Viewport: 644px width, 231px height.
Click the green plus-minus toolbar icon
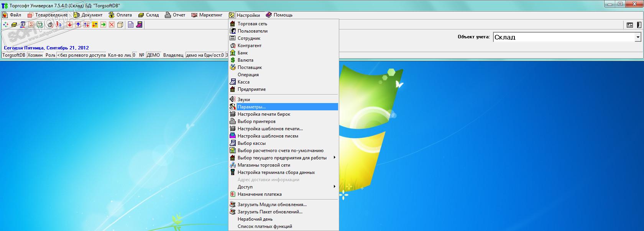tap(39, 25)
